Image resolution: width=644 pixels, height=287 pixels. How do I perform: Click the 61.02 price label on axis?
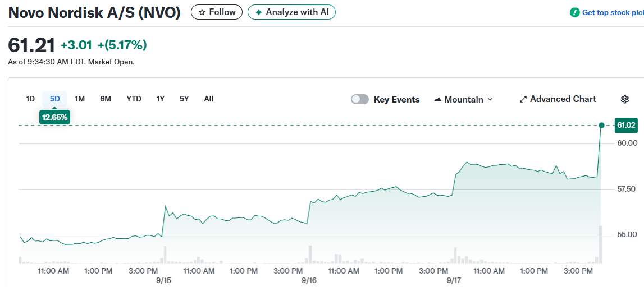626,125
